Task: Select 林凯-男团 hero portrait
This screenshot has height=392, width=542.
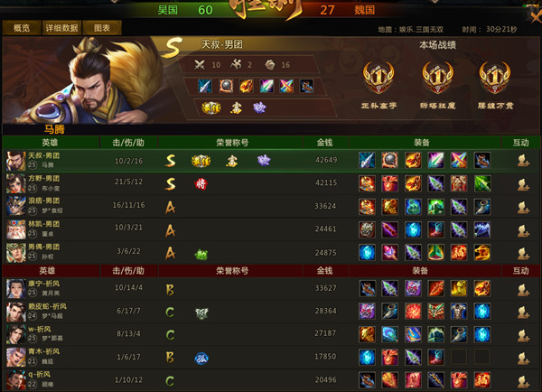Action: [x=16, y=229]
